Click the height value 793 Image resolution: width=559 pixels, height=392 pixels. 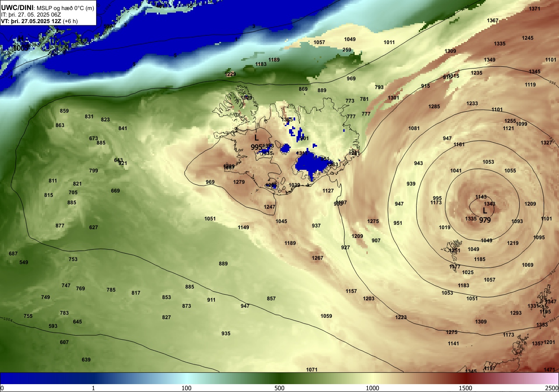379,87
